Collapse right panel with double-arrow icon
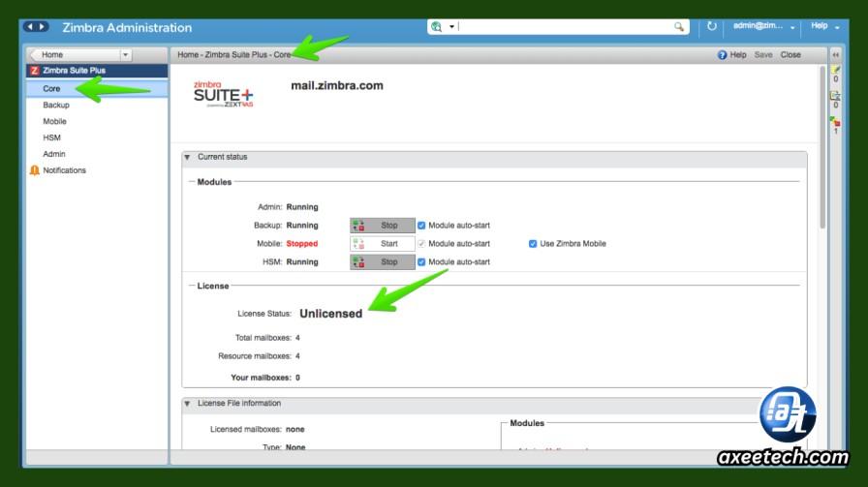 coord(835,55)
